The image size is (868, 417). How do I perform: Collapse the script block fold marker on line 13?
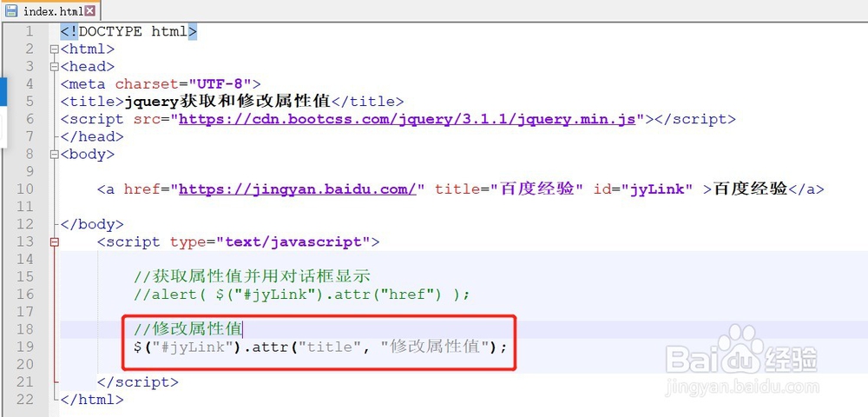pos(54,242)
